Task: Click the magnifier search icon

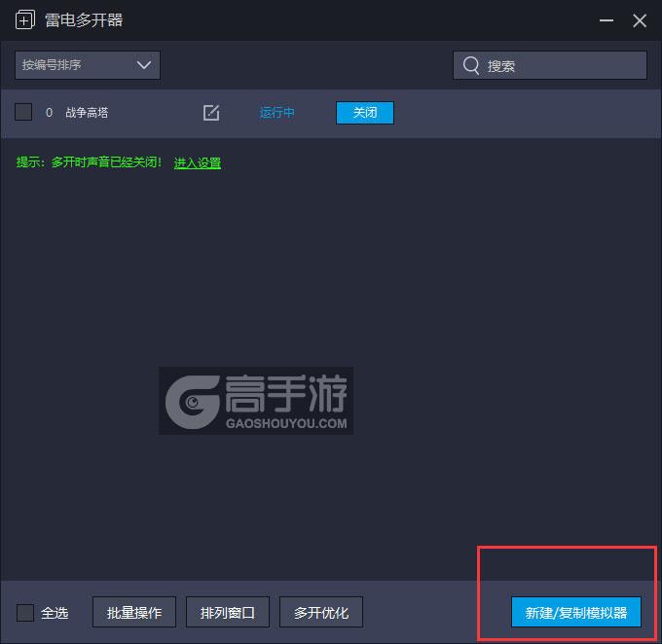Action: [x=471, y=65]
